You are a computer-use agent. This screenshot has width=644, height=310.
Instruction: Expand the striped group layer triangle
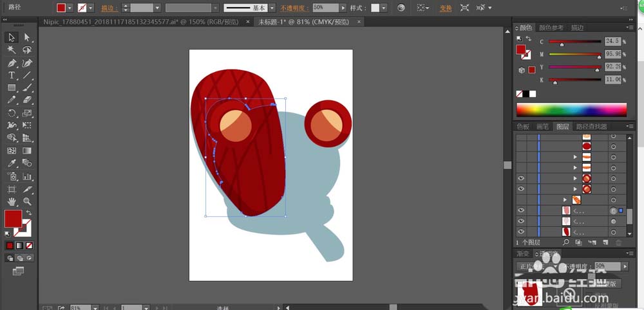point(565,200)
